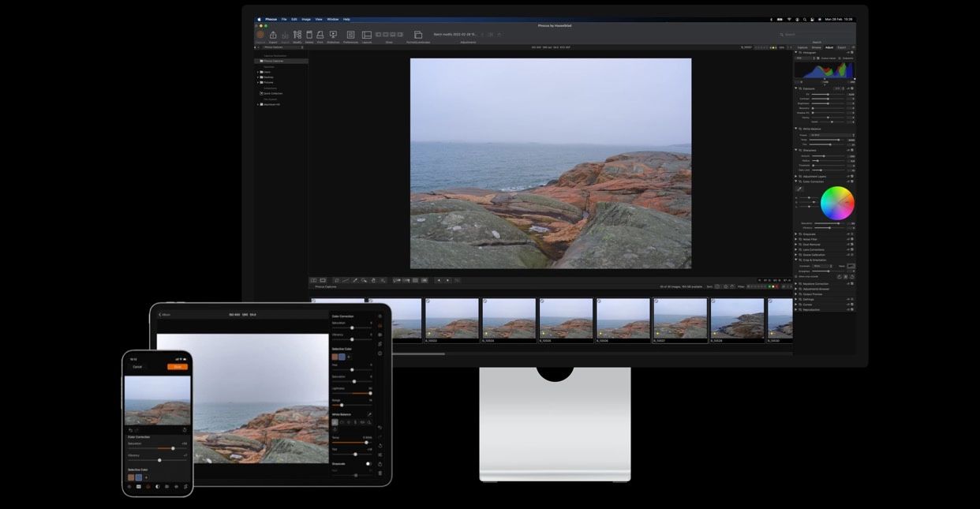Tap the orange Done button on the phone

pos(177,367)
